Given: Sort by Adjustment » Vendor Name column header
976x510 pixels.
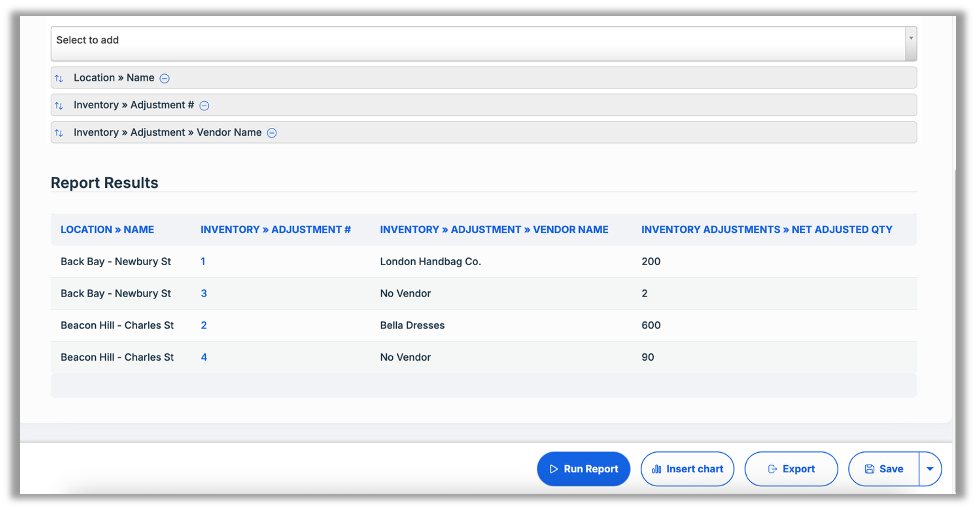Looking at the screenshot, I should click(x=494, y=230).
